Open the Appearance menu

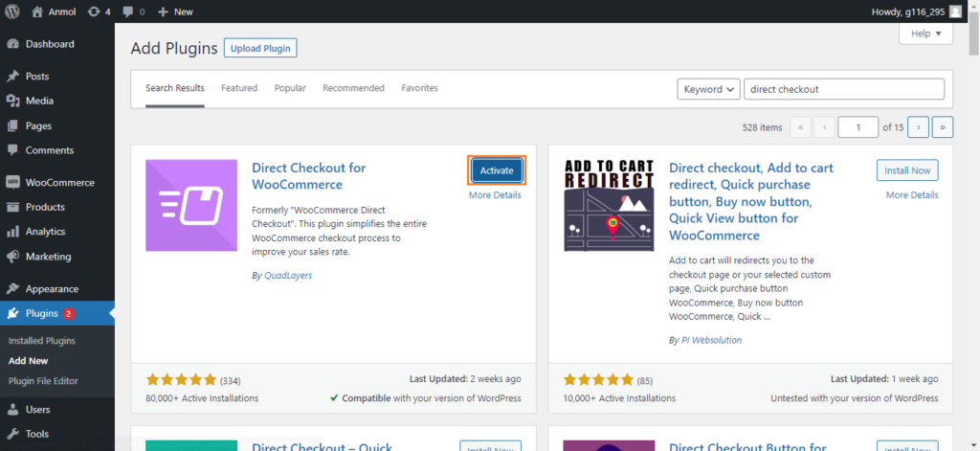[x=52, y=289]
